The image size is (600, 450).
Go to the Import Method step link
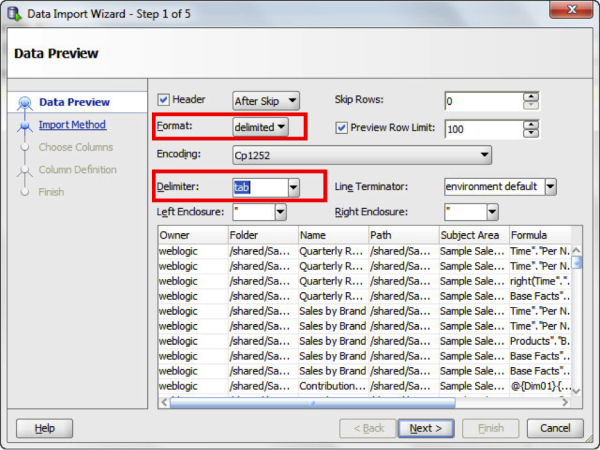(72, 125)
